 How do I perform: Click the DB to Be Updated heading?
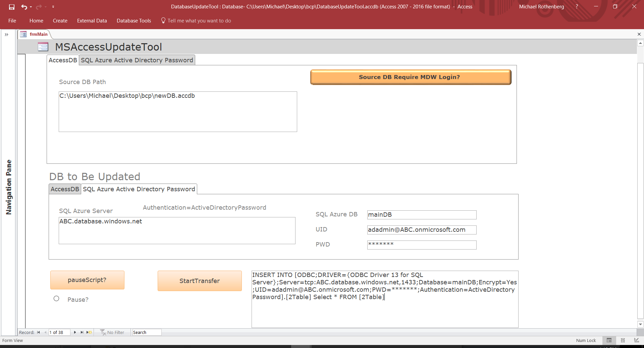pos(95,177)
